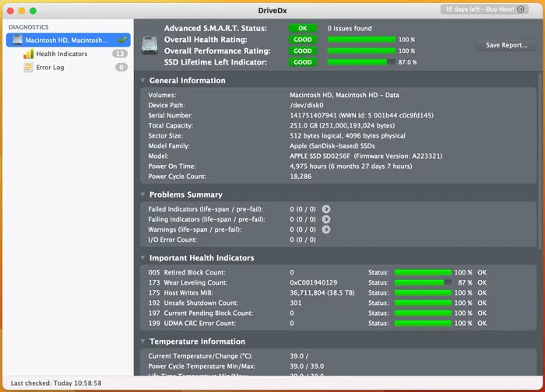545x392 pixels.
Task: Click the 87.0 % SSD lifetime value
Action: click(x=407, y=62)
